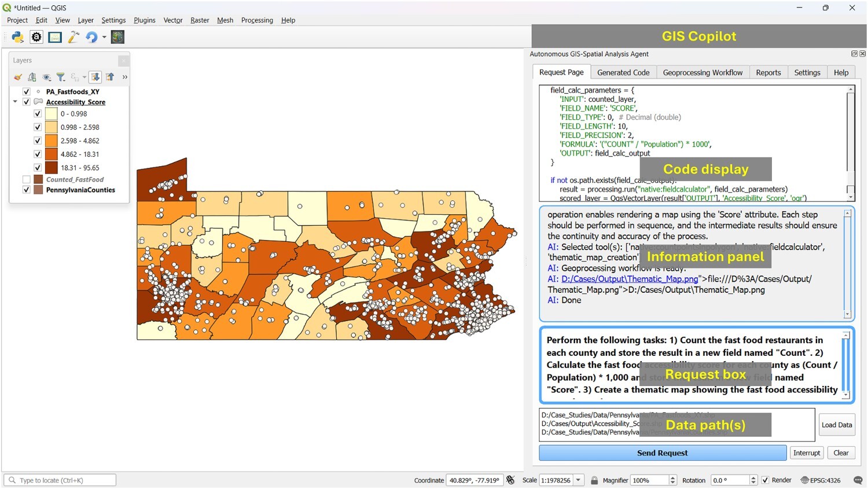Viewport: 868px width, 489px height.
Task: Close the Layers panel
Action: 123,60
